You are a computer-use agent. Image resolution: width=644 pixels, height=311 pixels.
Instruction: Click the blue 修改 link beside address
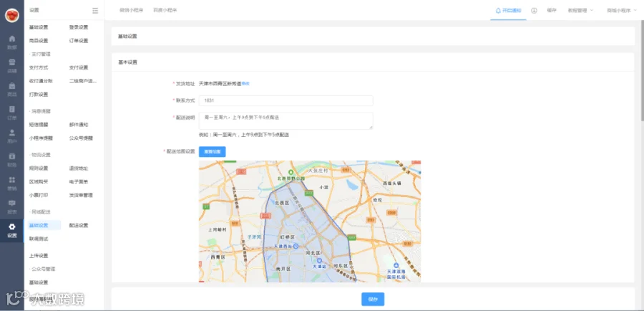(x=245, y=84)
